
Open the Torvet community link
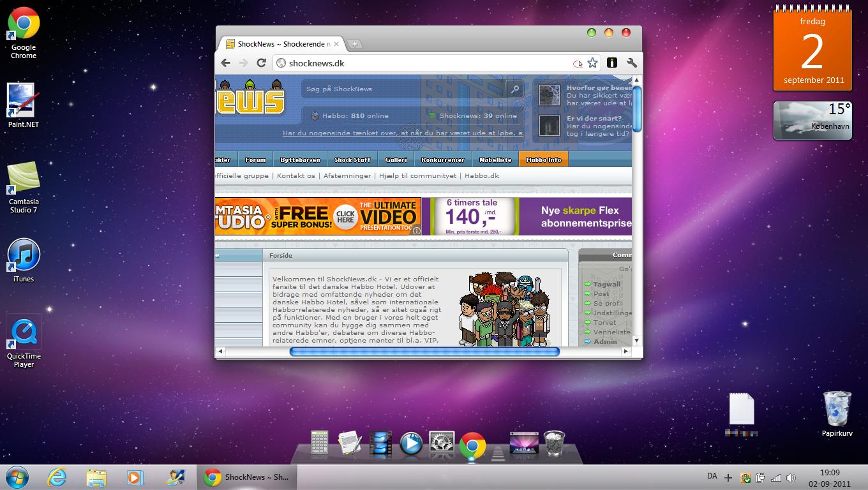coord(605,322)
